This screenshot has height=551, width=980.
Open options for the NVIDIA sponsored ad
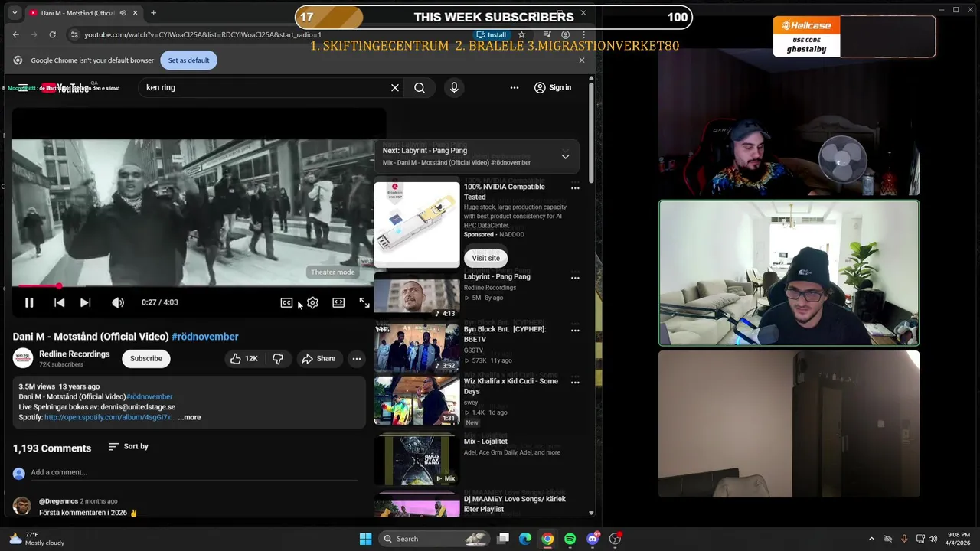click(575, 188)
